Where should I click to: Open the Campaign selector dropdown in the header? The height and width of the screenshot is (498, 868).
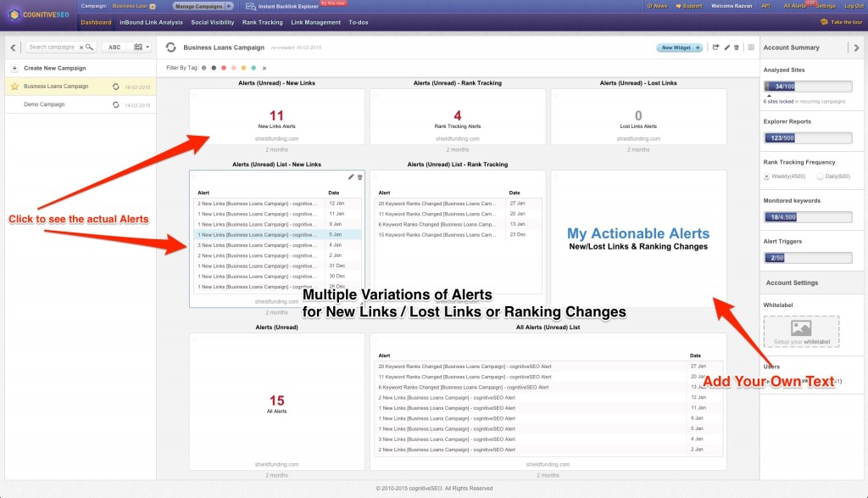point(152,6)
